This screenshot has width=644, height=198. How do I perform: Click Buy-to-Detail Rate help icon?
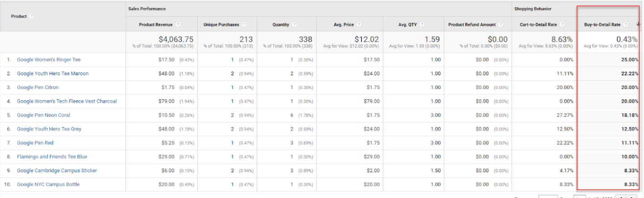coord(626,25)
